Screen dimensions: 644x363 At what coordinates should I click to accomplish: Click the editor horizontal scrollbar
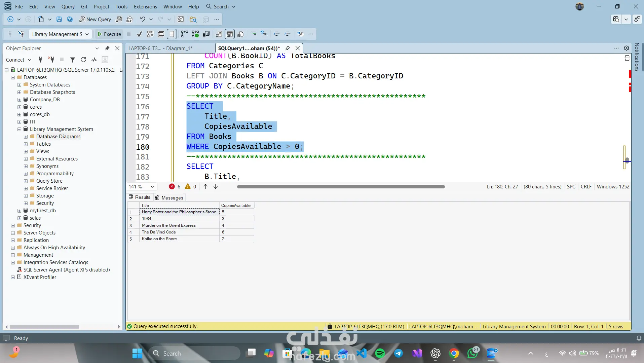pos(341,187)
